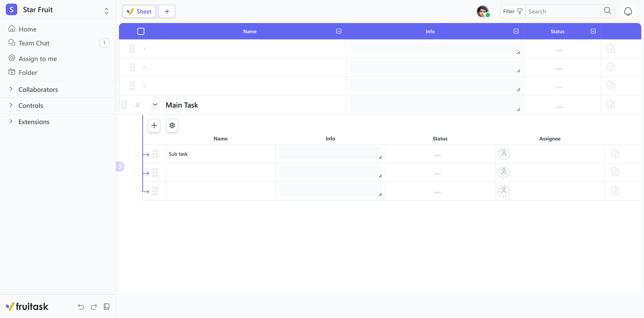Click the search magnifier icon

tap(607, 11)
